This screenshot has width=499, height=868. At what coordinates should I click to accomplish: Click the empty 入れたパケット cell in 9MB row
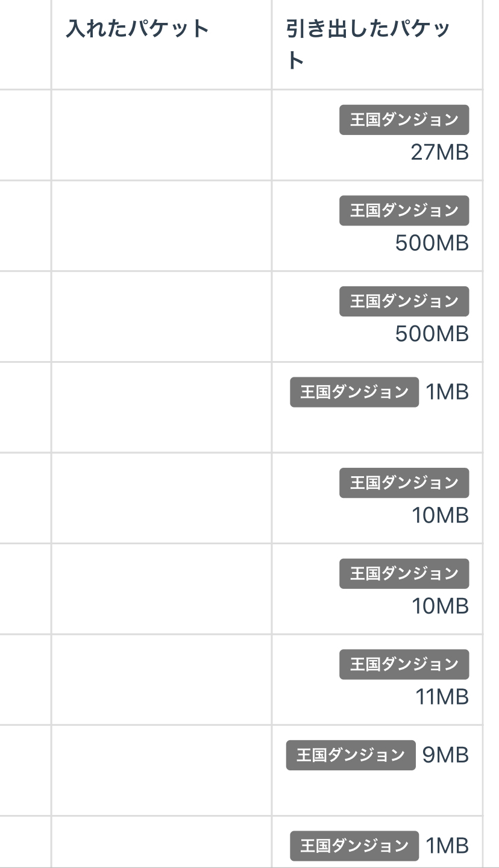[162, 770]
